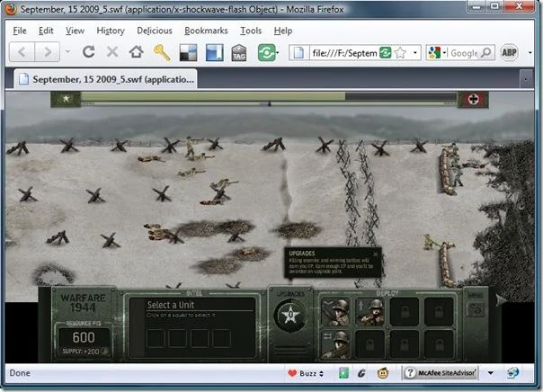Run search with the magnifier icon
The width and height of the screenshot is (543, 392).
[486, 53]
